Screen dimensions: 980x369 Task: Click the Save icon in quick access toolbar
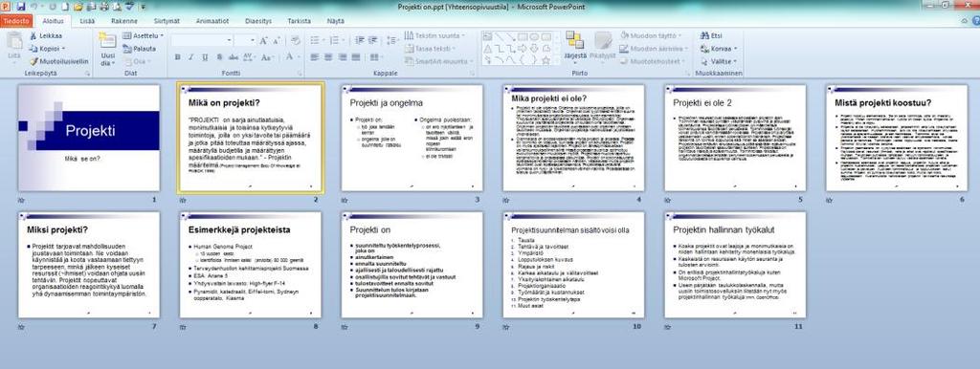click(x=21, y=7)
